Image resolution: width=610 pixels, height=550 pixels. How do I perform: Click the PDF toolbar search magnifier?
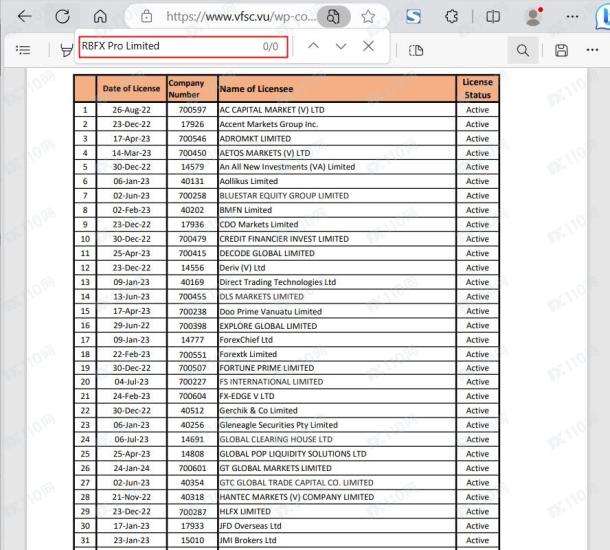pyautogui.click(x=523, y=50)
